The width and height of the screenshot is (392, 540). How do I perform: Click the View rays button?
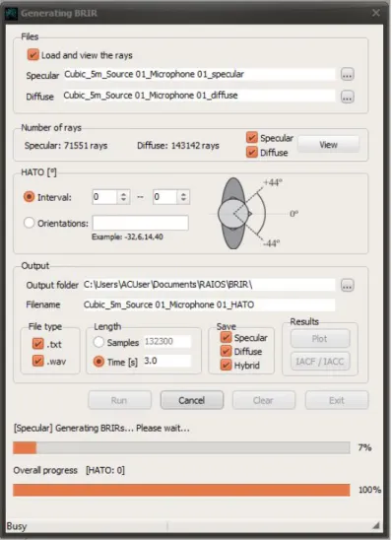click(x=328, y=145)
